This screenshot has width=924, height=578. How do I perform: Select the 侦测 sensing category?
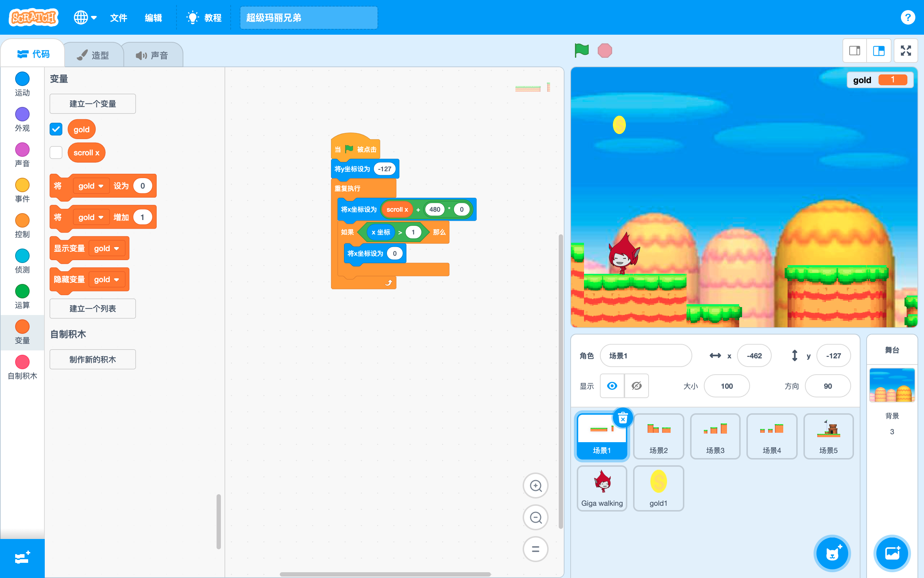pos(22,261)
